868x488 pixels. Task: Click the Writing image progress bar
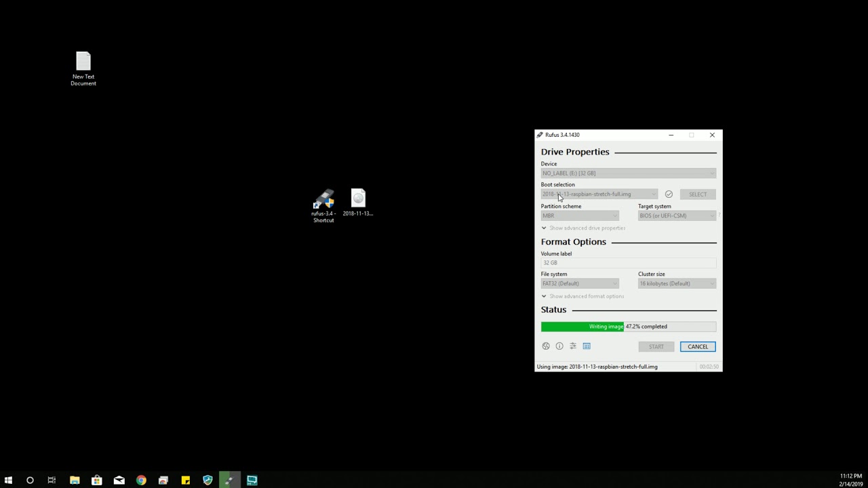click(629, 327)
